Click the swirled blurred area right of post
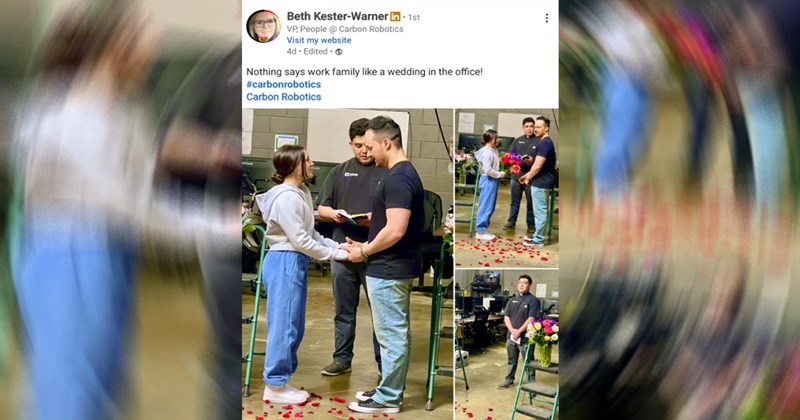The width and height of the screenshot is (800, 420). click(680, 210)
